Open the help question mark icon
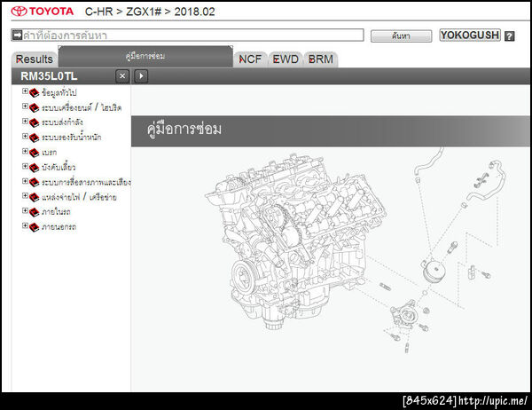This screenshot has width=532, height=410. 509,35
